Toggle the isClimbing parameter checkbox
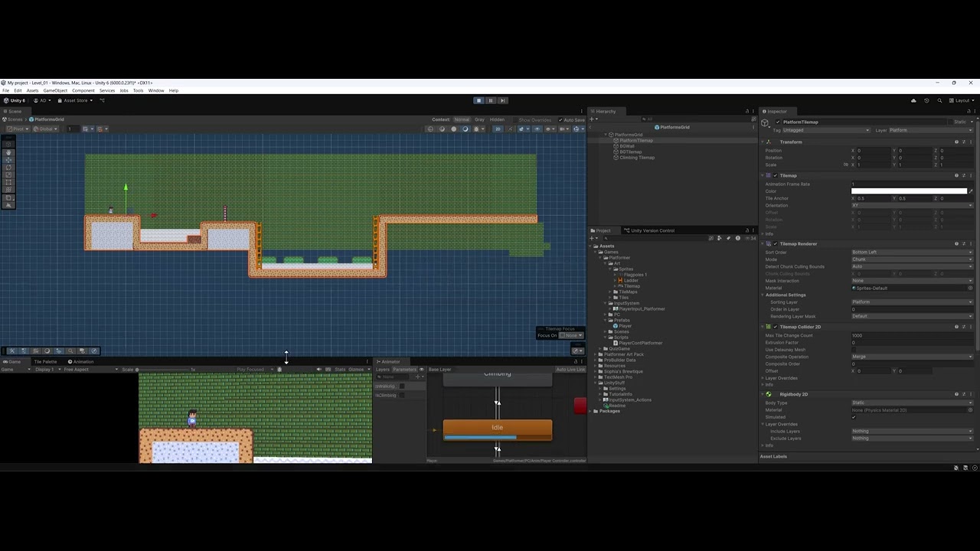The height and width of the screenshot is (551, 980). click(401, 395)
